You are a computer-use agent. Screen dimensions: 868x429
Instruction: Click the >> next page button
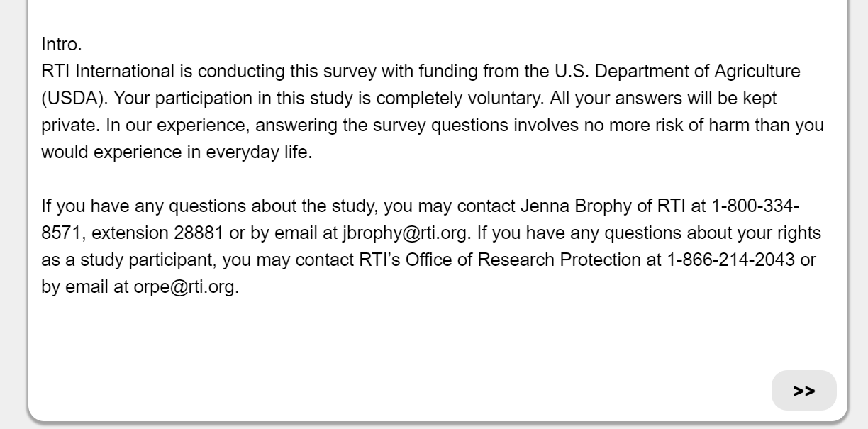[803, 391]
